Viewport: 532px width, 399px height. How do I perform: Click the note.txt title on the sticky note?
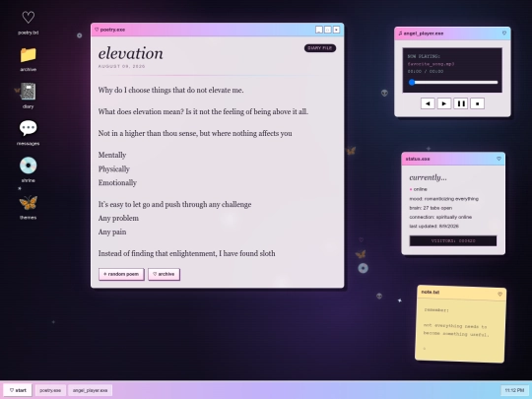click(431, 292)
